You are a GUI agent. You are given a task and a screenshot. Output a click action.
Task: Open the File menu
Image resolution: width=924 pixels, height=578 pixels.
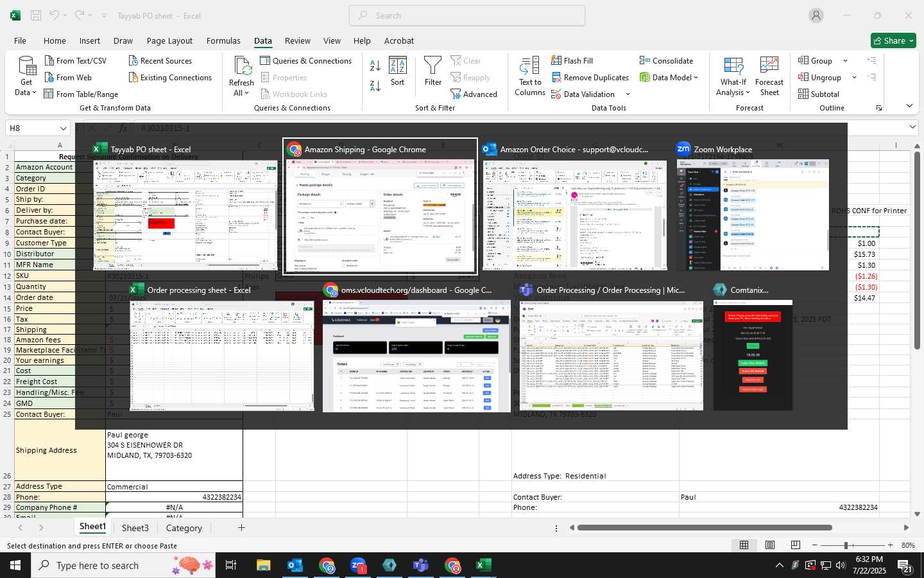tap(20, 40)
